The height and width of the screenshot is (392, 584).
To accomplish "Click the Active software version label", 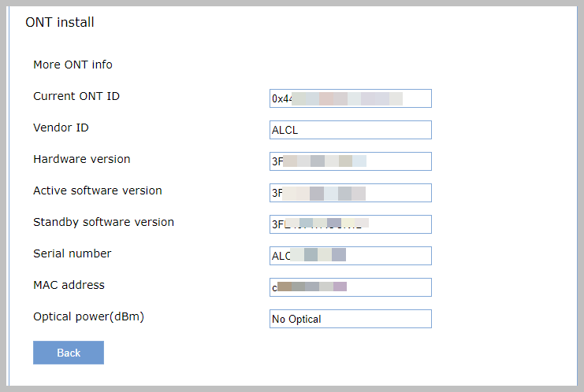I will pyautogui.click(x=98, y=190).
